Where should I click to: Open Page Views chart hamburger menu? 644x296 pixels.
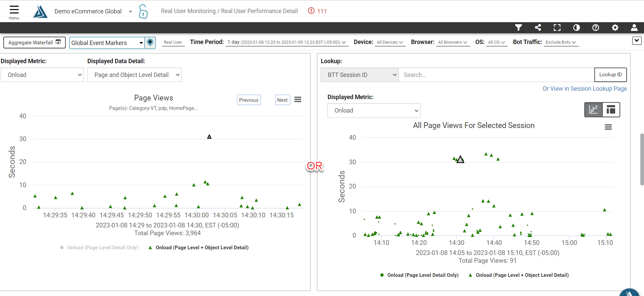point(298,99)
